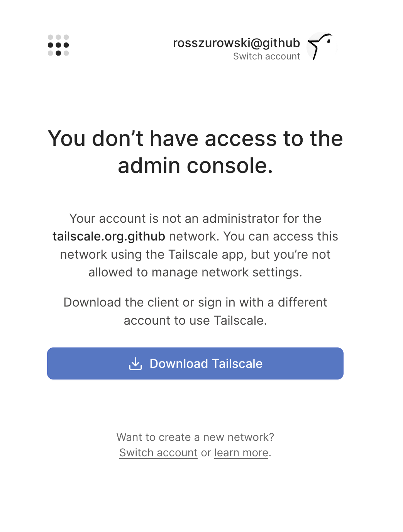Image resolution: width=403 pixels, height=532 pixels.
Task: Select the dotted waffle icon top left
Action: pos(58,46)
